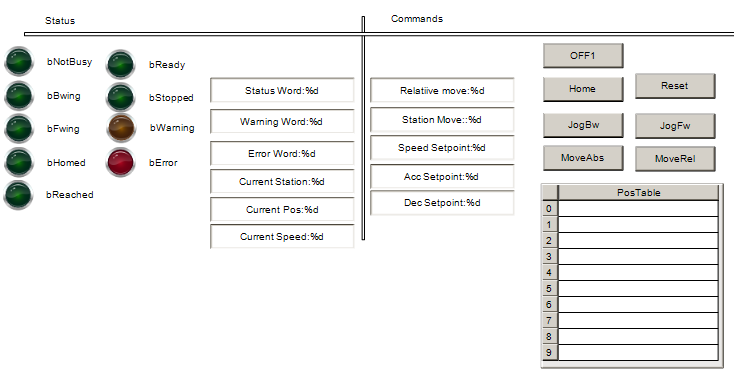Click the Speed Setpoint field
The height and width of the screenshot is (378, 734).
point(442,148)
